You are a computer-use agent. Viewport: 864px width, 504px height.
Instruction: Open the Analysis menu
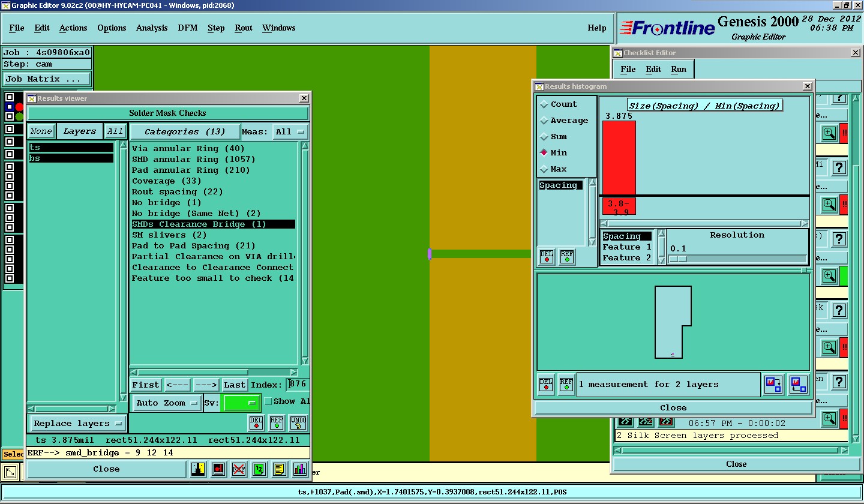point(152,28)
